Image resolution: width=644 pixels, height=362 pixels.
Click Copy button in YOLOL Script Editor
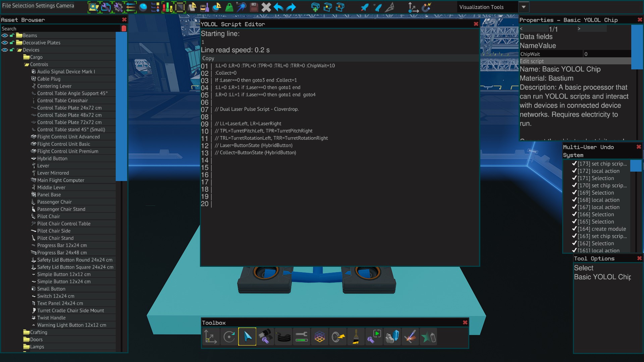[208, 58]
